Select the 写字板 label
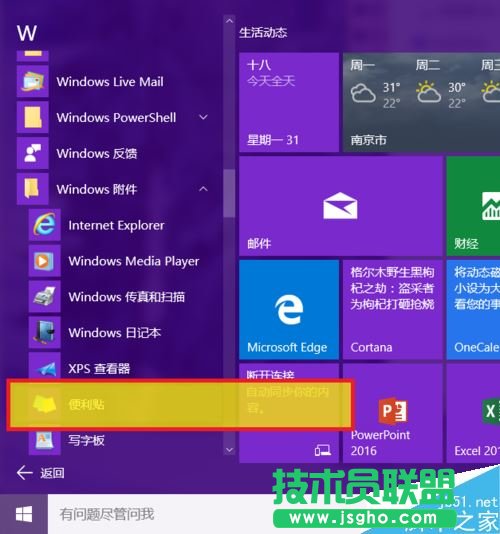 pyautogui.click(x=87, y=440)
